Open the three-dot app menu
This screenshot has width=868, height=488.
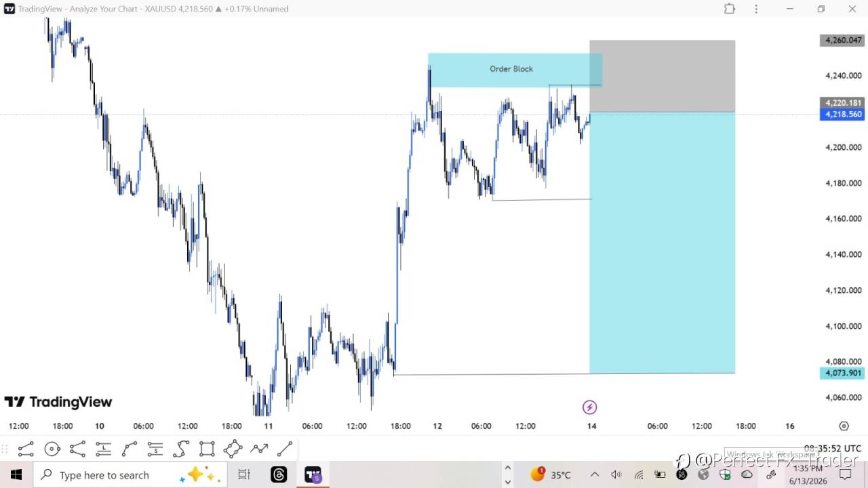tap(757, 9)
